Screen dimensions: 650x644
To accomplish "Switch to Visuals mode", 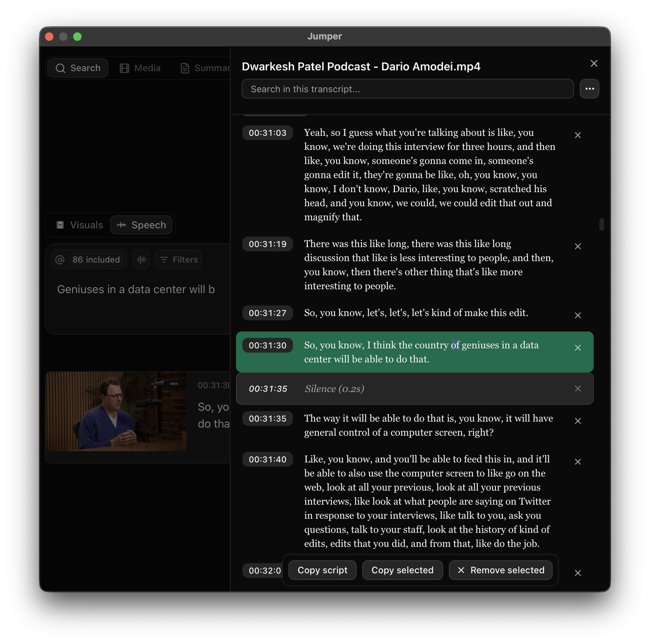I will 79,225.
